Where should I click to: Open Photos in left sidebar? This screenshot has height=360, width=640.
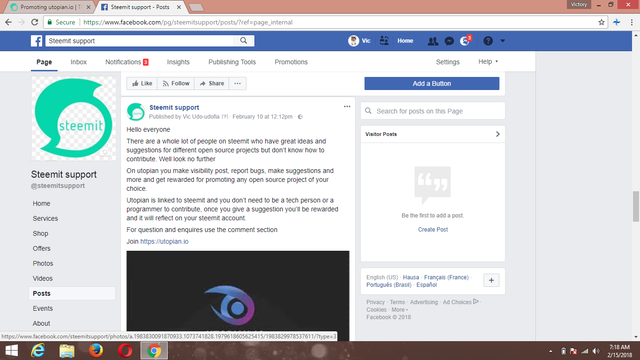coord(43,264)
